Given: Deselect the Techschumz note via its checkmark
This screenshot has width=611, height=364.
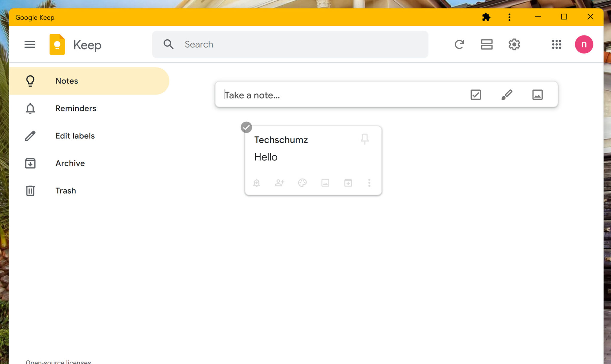Looking at the screenshot, I should point(246,127).
